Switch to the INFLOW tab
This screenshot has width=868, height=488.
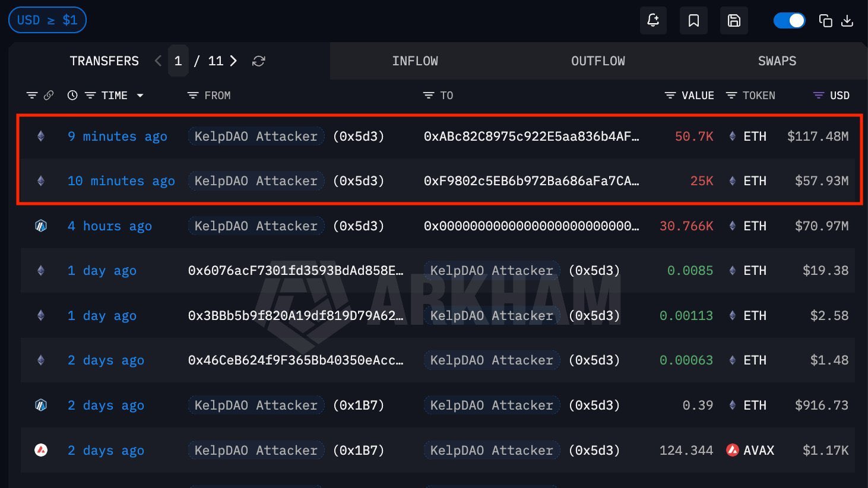tap(415, 61)
